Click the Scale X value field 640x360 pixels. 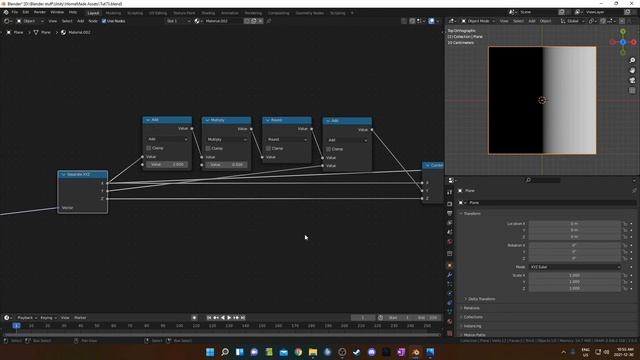575,276
